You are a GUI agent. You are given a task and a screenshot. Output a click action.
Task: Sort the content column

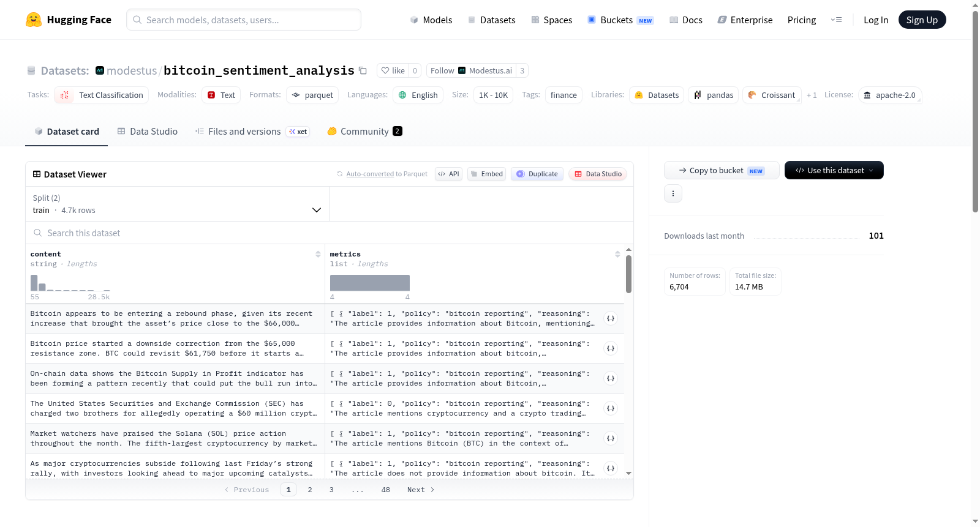[318, 254]
